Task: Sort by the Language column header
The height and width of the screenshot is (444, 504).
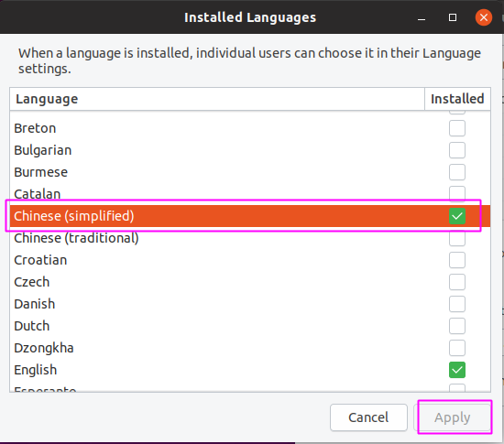Action: point(217,99)
